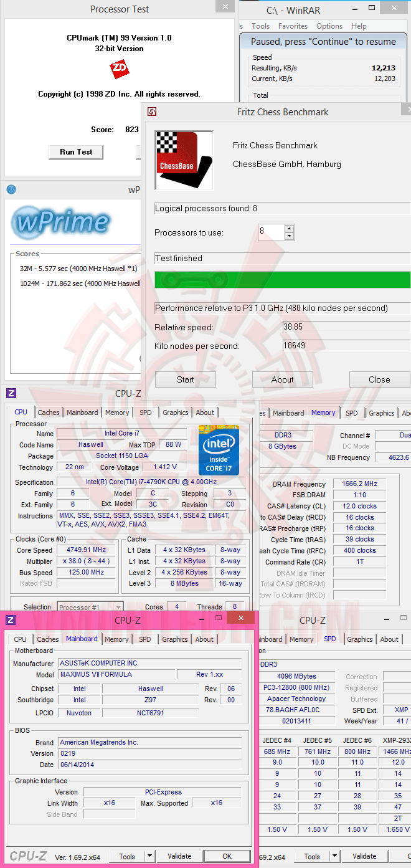Open the Favorites menu in WinRAR
Viewport: 411px width, 868px height.
tap(293, 26)
